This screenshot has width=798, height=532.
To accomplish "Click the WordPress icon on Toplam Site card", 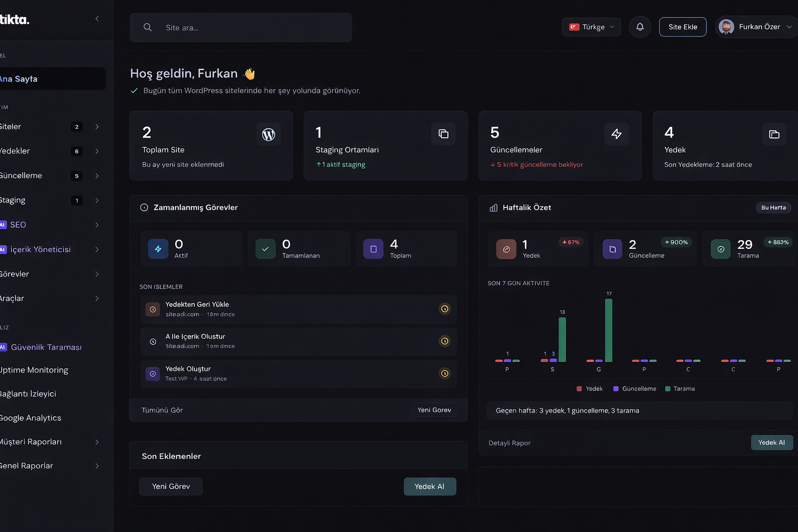I will (x=269, y=134).
